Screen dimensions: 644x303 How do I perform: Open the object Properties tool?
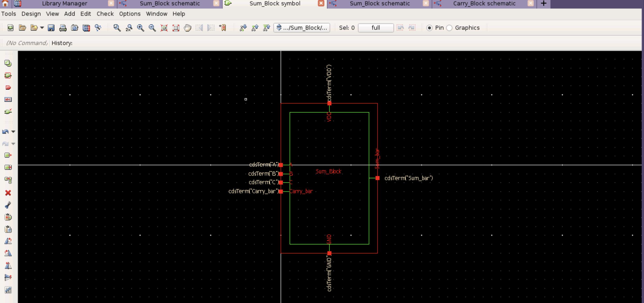(8, 290)
